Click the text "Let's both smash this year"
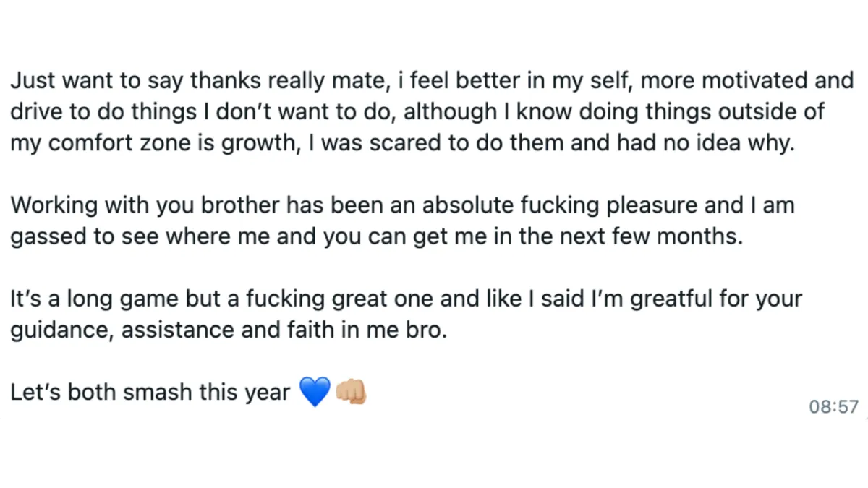 pos(150,393)
